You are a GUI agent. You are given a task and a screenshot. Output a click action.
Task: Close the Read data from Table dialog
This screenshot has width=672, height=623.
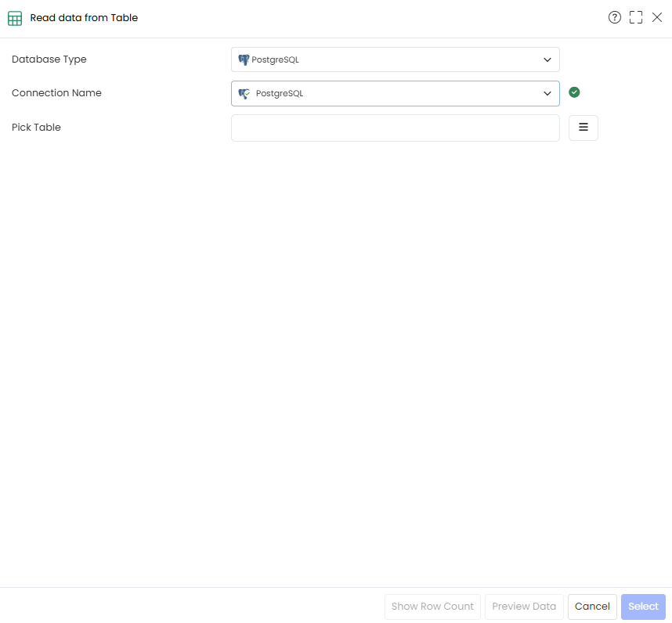pos(657,17)
